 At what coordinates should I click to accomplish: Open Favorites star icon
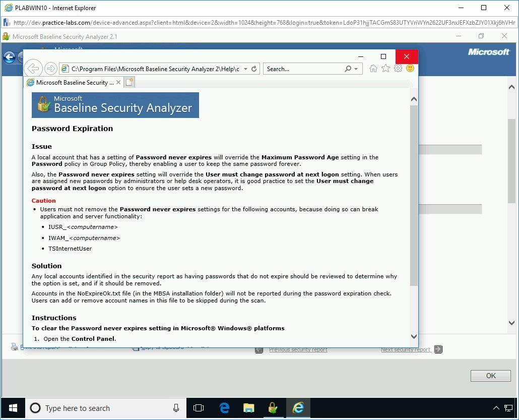(385, 68)
